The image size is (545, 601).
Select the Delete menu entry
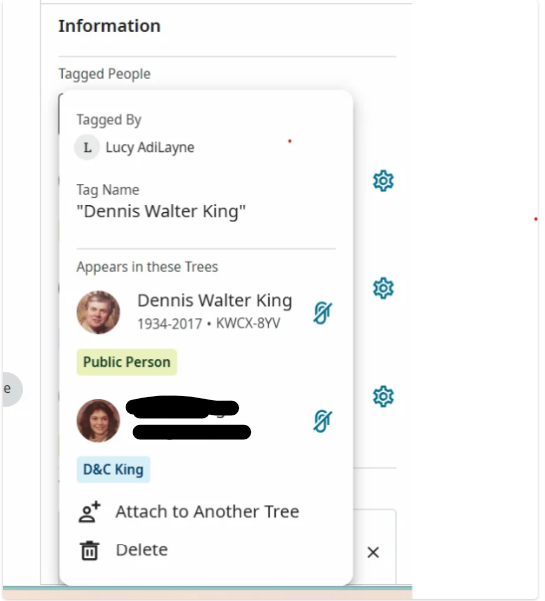pyautogui.click(x=124, y=550)
